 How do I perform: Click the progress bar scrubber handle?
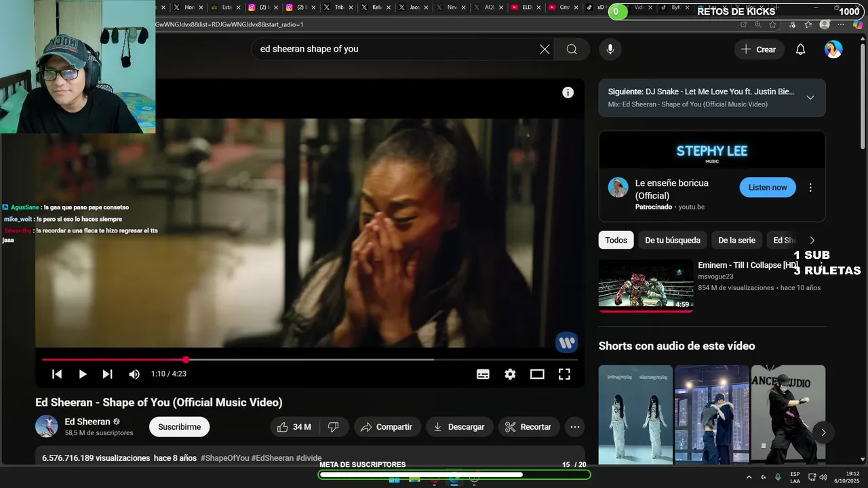[186, 360]
